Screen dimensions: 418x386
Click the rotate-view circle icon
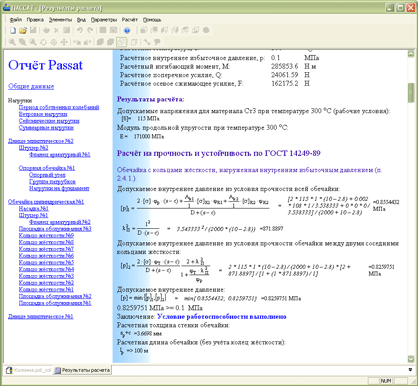(43, 42)
